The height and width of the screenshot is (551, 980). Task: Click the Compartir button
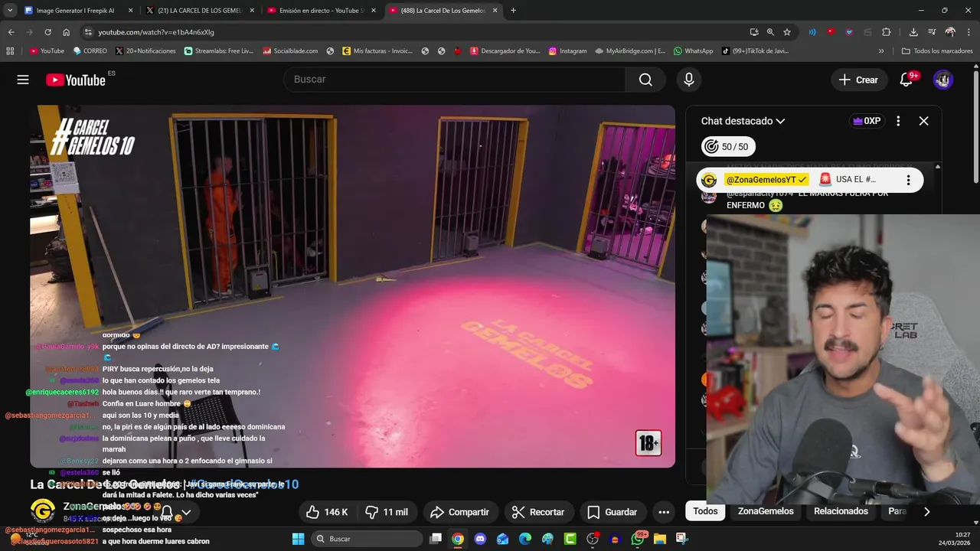[x=459, y=512]
